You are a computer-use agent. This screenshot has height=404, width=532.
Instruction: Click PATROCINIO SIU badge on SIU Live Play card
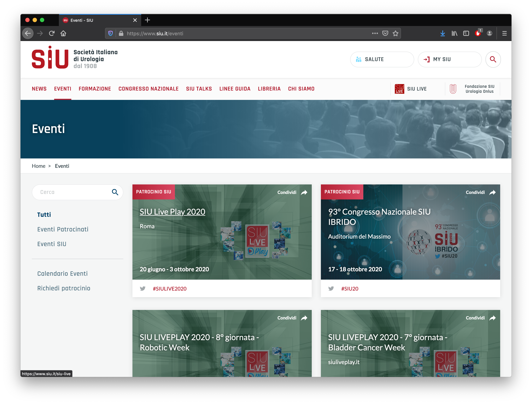(154, 192)
